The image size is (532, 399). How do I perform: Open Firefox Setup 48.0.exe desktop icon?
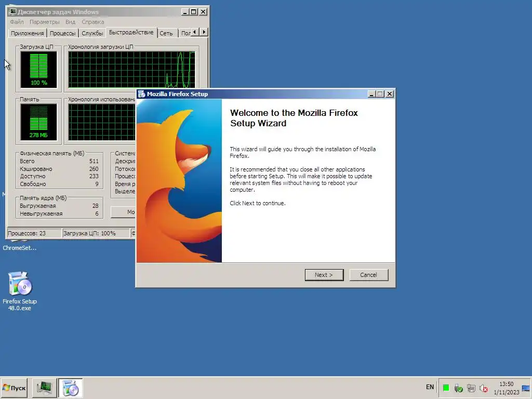[x=20, y=291]
